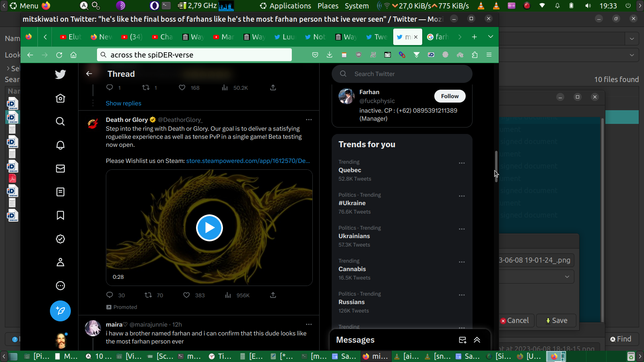
Task: Open the Places menu in top panel
Action: (x=328, y=6)
